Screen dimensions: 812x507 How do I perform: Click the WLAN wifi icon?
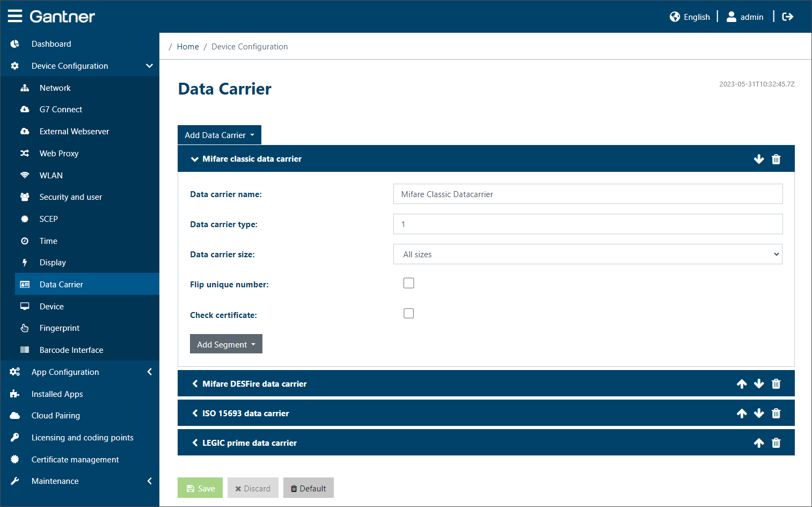click(x=25, y=175)
